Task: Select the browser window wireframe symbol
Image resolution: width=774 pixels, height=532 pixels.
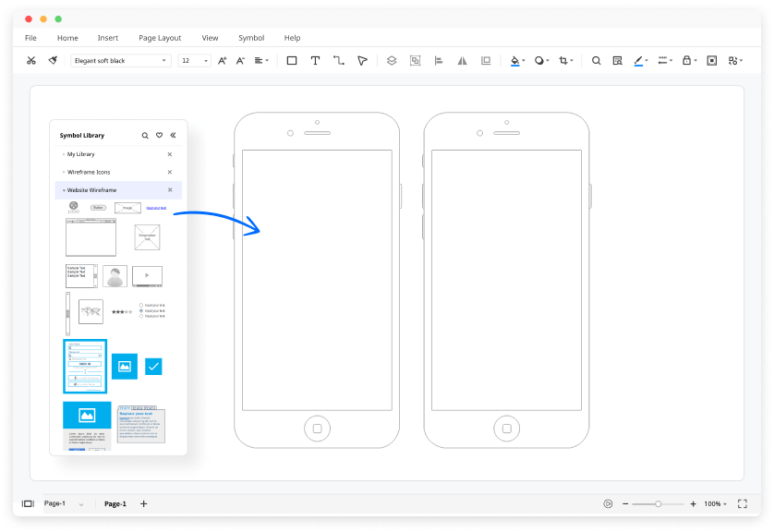Action: (x=91, y=237)
